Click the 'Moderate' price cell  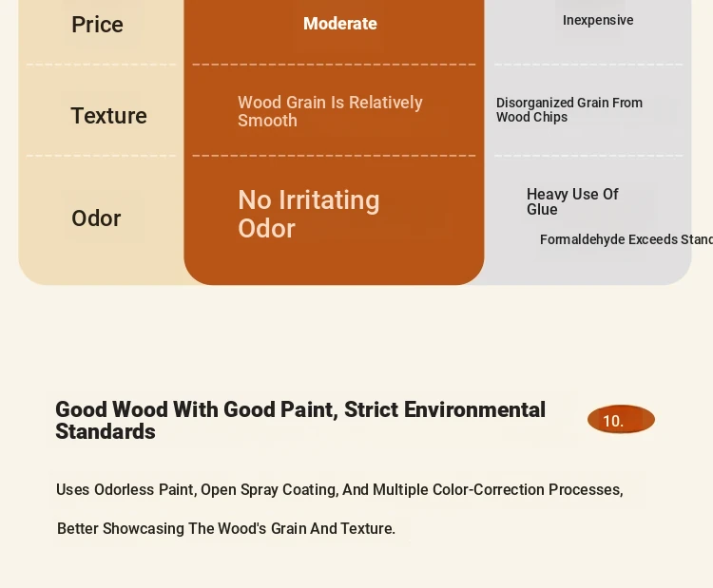(340, 24)
